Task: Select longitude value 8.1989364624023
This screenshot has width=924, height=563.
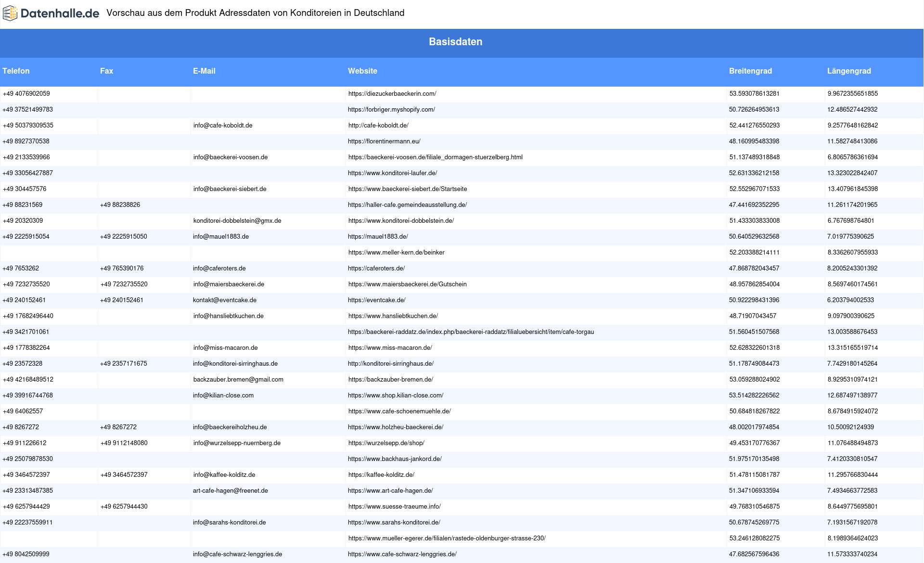Action: click(853, 538)
